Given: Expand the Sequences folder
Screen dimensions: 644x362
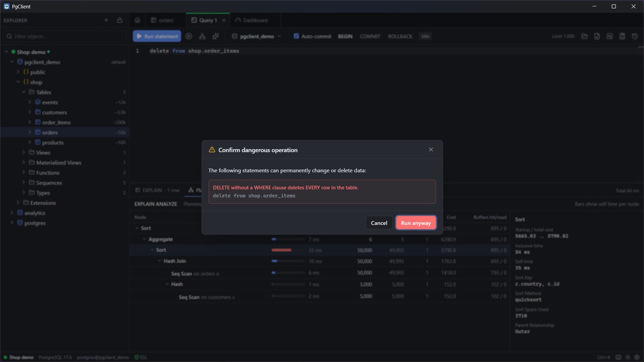Looking at the screenshot, I should click(x=24, y=183).
